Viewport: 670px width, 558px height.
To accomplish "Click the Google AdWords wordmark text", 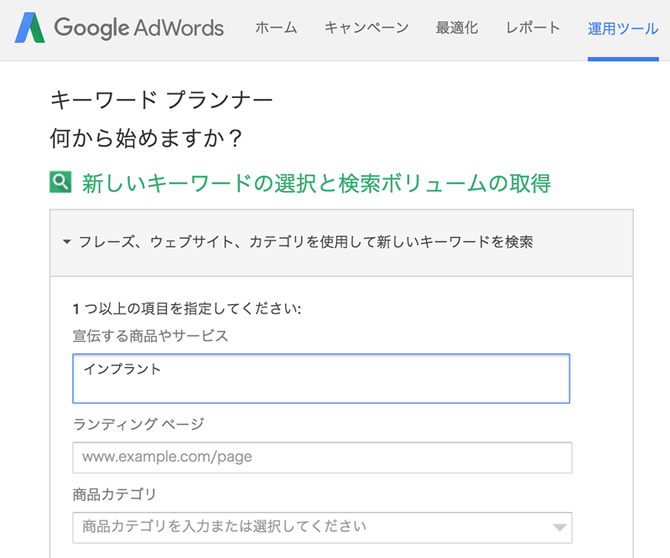I will point(139,28).
